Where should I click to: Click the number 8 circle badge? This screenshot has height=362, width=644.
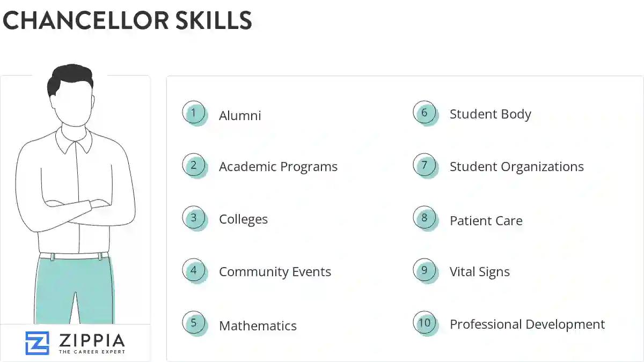pos(425,218)
